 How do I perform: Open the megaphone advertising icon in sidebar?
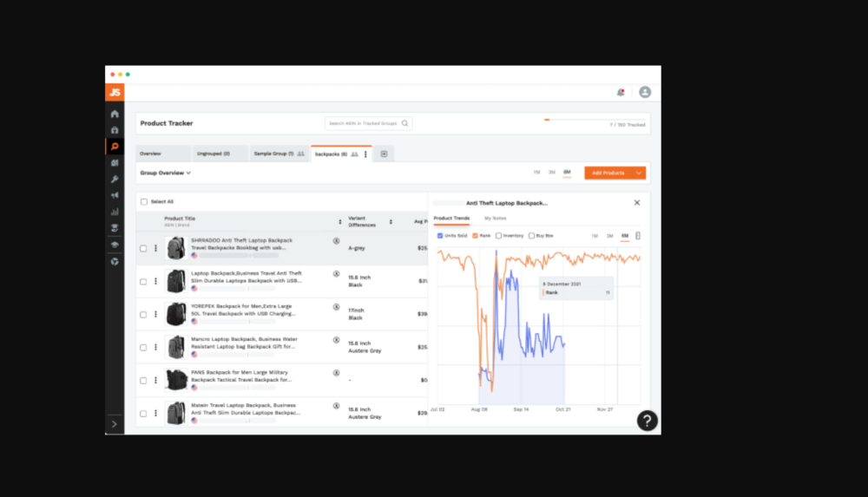pos(115,195)
